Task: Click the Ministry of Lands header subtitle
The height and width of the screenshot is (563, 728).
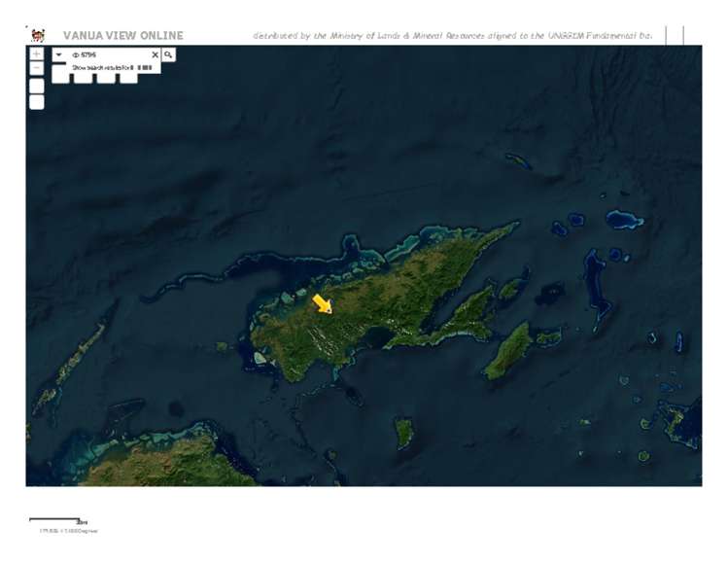Action: 451,36
